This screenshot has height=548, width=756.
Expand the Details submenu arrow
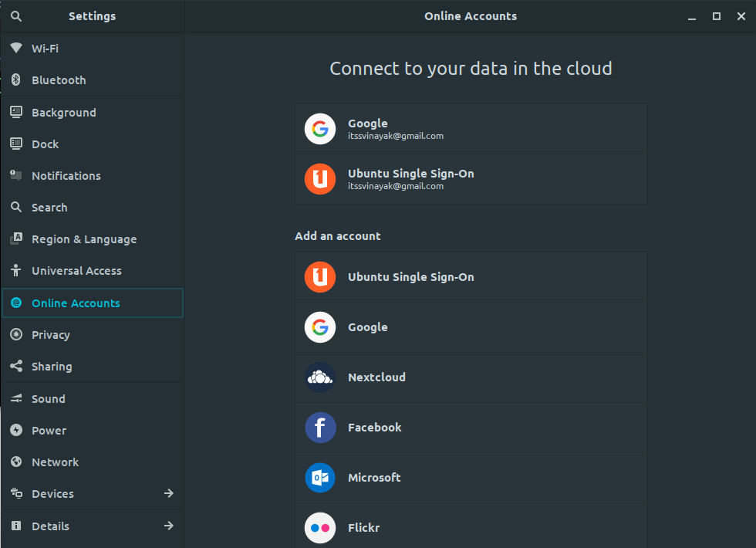(169, 526)
